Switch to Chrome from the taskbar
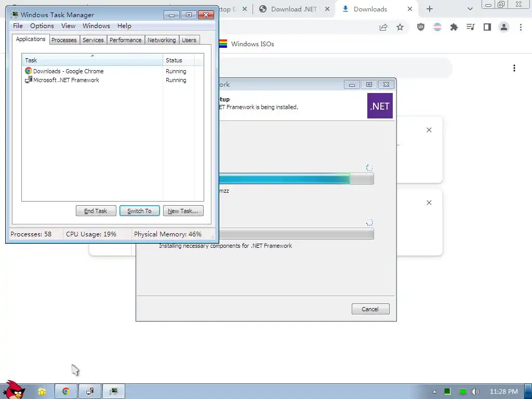The image size is (532, 399). (66, 392)
